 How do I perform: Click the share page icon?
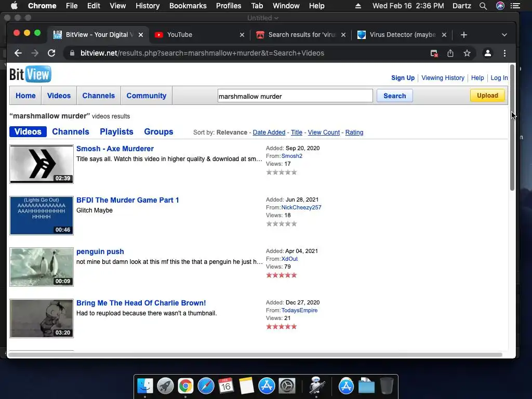[450, 53]
